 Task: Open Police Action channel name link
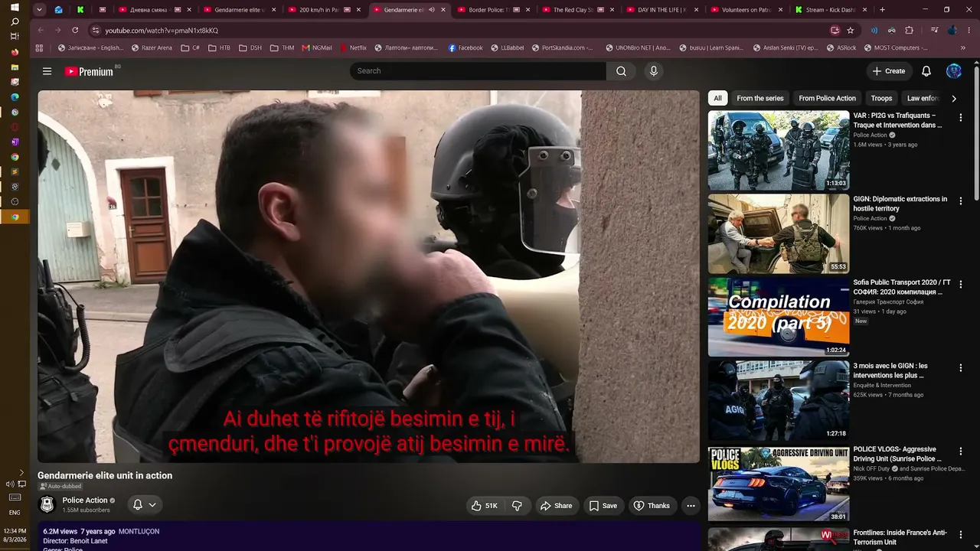[x=85, y=500]
